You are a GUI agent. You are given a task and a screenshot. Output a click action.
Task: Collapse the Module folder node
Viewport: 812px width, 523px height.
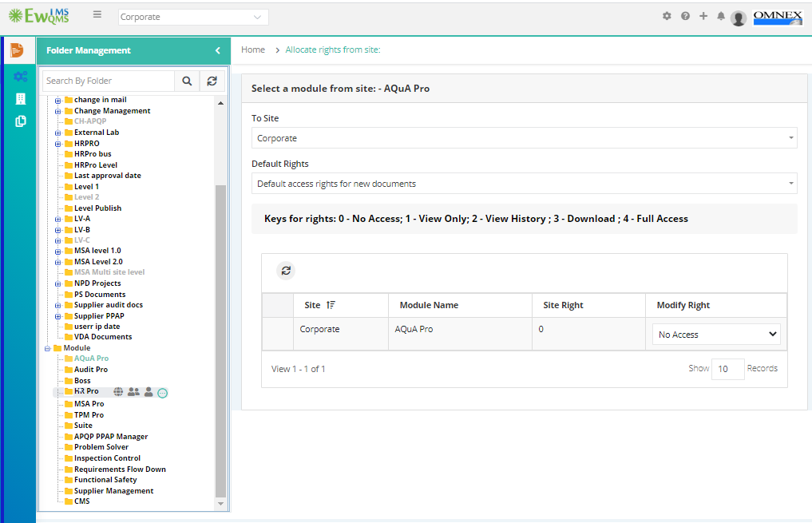pos(48,348)
